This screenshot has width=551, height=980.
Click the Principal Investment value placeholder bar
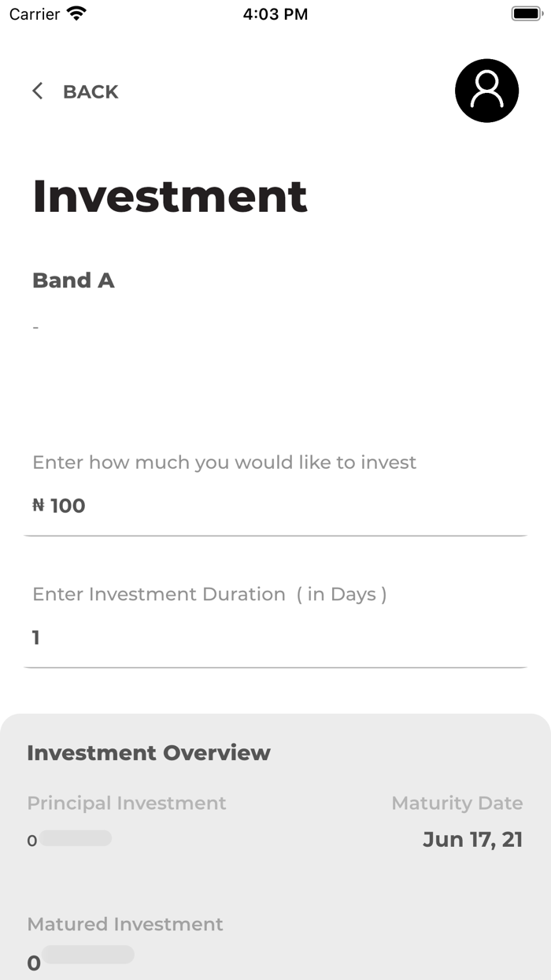coord(76,838)
